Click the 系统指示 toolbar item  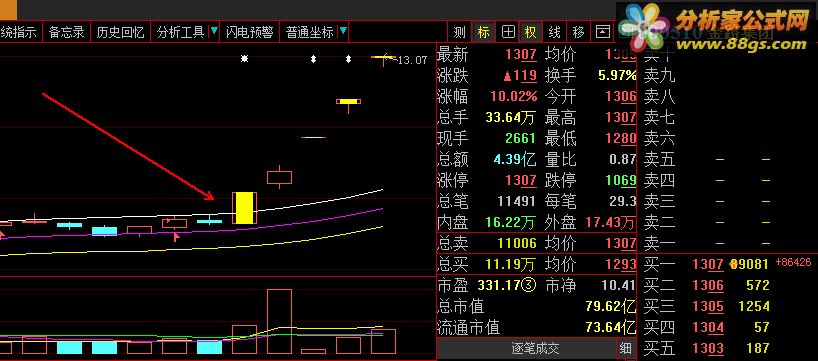[20, 32]
